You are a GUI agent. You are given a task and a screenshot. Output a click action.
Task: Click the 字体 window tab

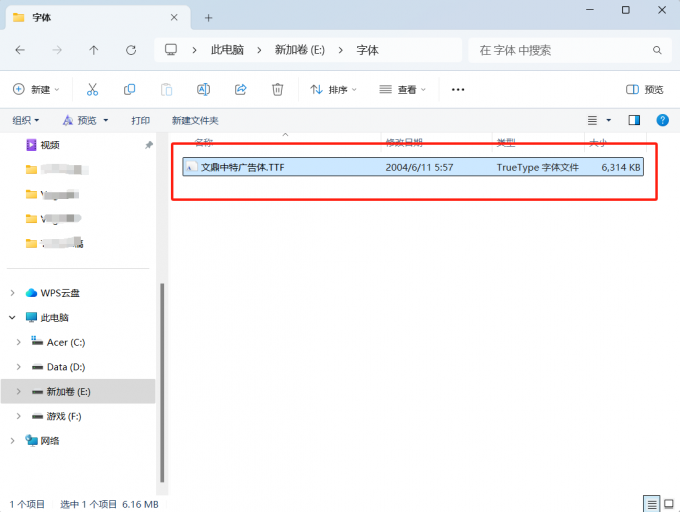(98, 17)
